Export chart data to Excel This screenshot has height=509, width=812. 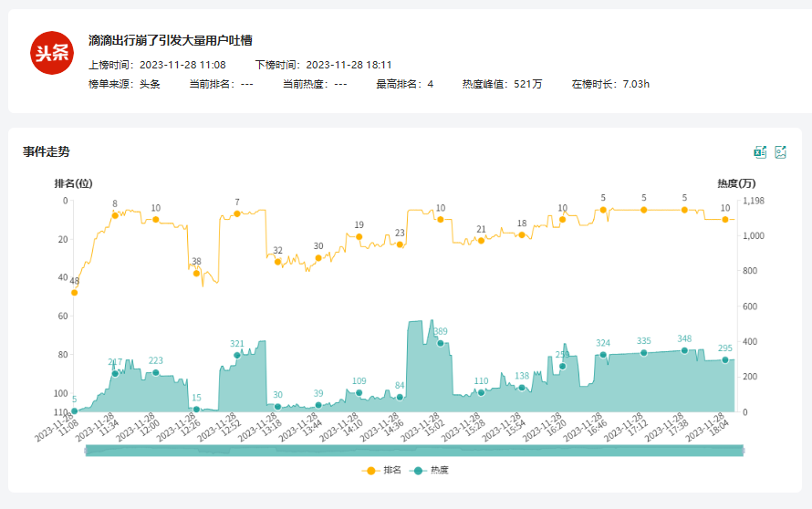point(759,152)
